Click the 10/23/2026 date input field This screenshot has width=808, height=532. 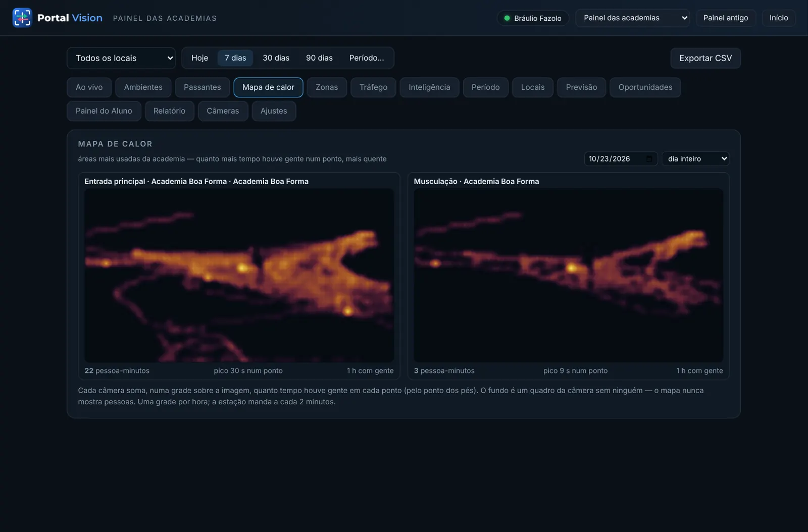coord(621,159)
